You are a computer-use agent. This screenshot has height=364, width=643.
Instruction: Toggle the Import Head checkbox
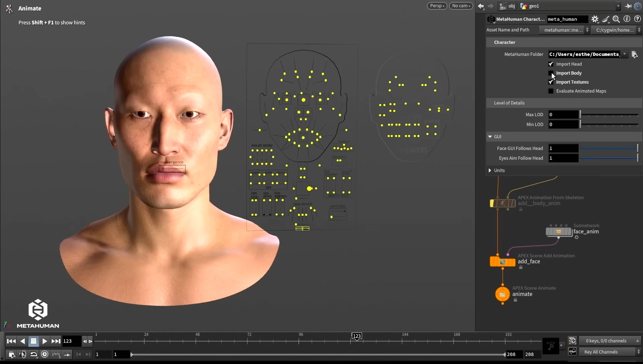(x=551, y=64)
